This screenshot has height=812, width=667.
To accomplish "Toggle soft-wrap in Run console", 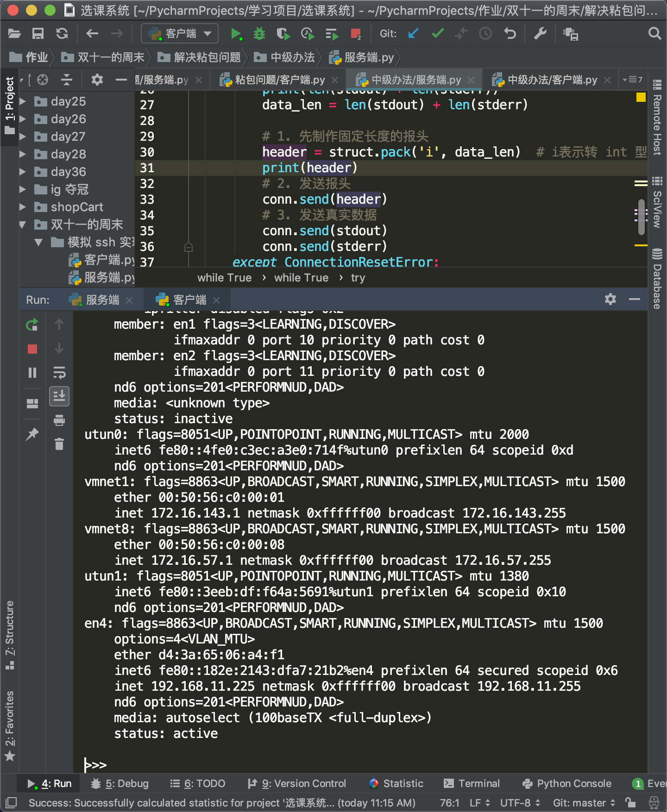I will tap(59, 373).
